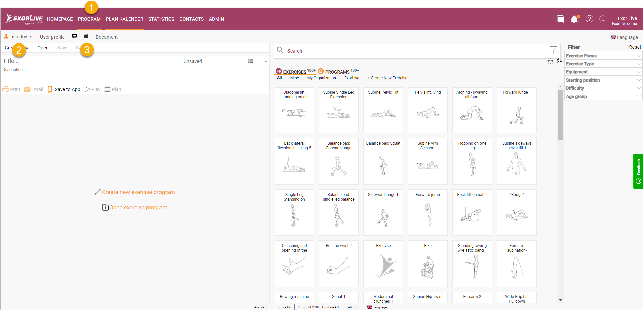Select the Exercises tab
Viewport: 644px width, 311px height.
(295, 71)
